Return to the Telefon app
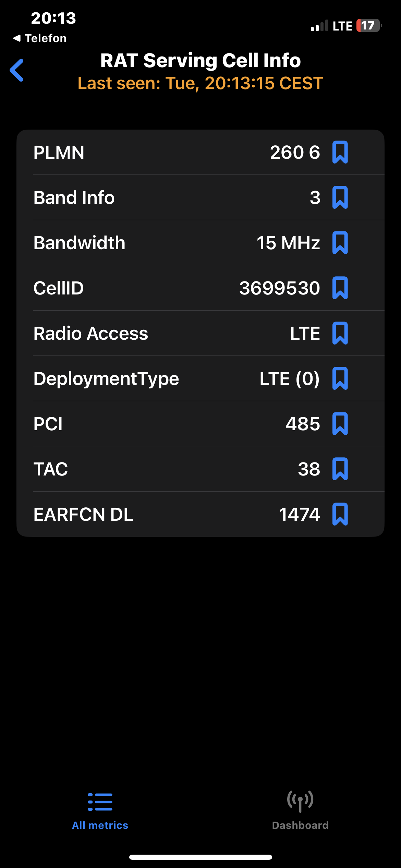 point(40,38)
